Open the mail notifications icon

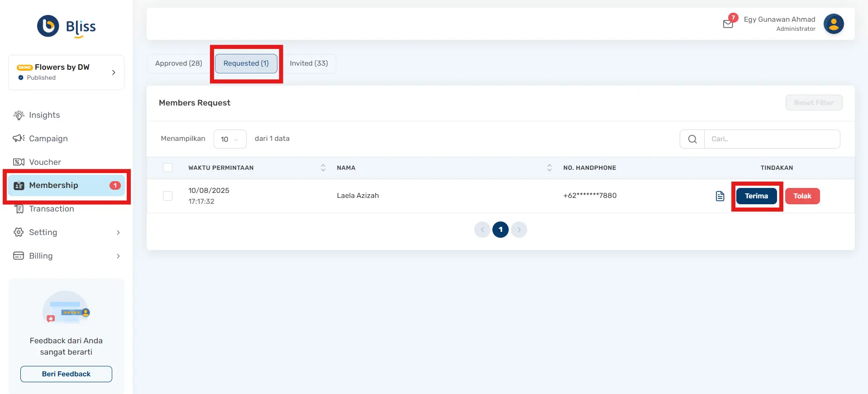click(x=728, y=24)
